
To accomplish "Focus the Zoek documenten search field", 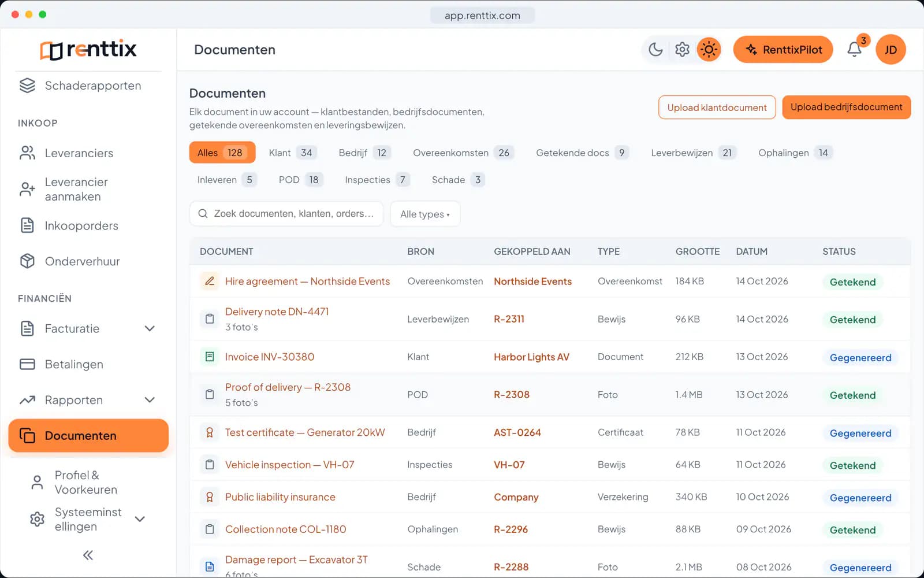I will click(286, 214).
